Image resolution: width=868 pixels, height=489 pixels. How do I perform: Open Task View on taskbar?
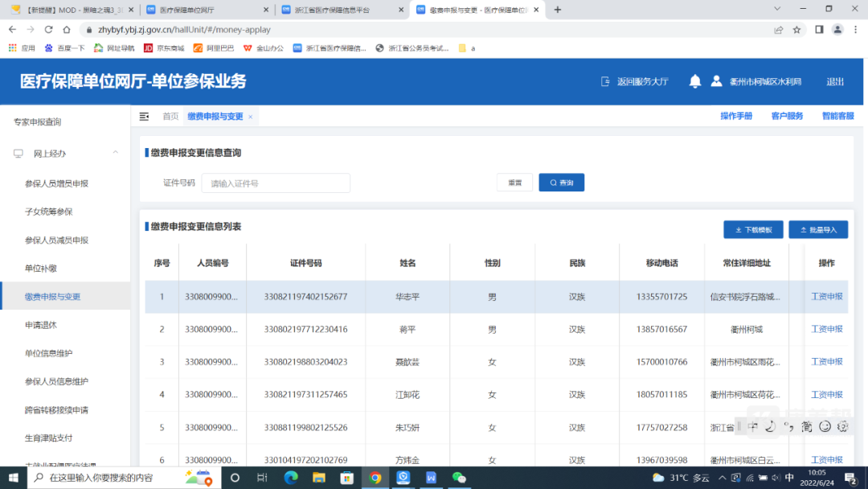pyautogui.click(x=262, y=478)
